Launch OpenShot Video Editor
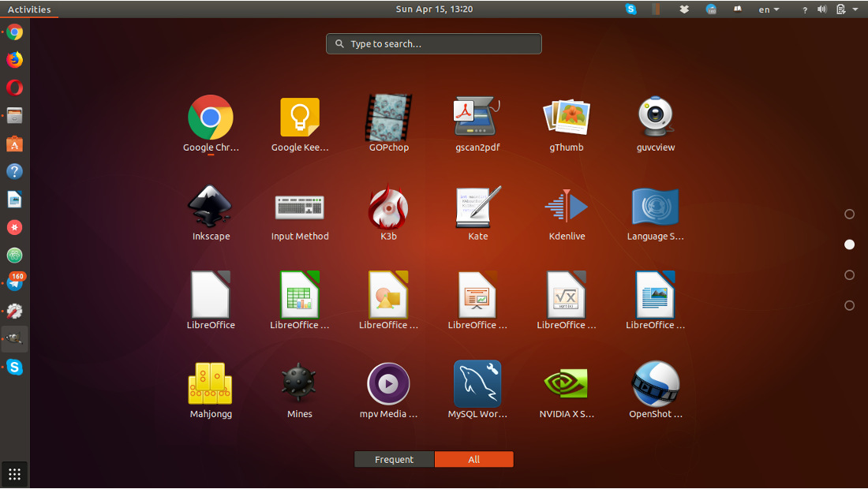The height and width of the screenshot is (489, 868). click(x=656, y=383)
